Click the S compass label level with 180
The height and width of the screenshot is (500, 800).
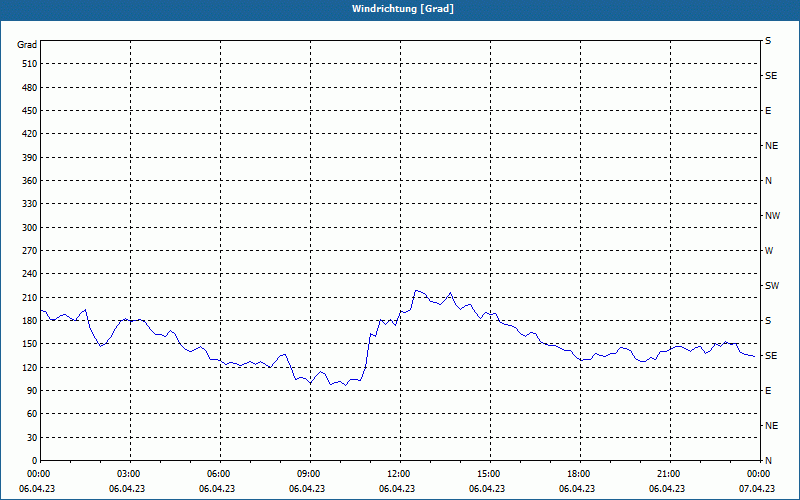coord(768,321)
